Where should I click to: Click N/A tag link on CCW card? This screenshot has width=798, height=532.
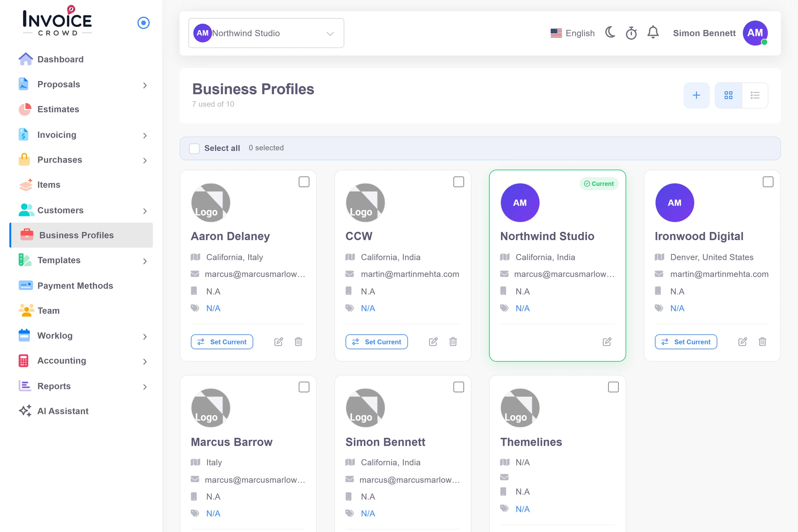click(x=368, y=308)
